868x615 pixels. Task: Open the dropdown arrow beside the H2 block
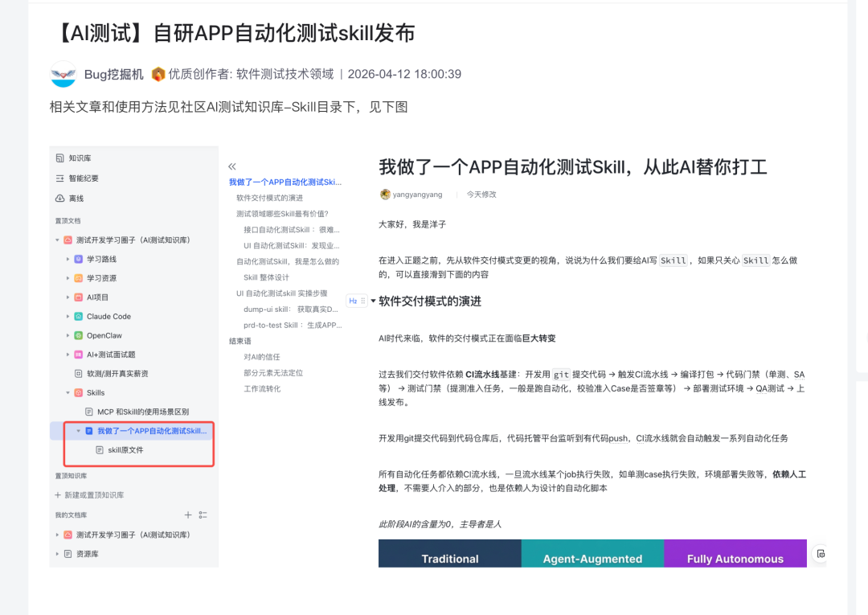(373, 300)
